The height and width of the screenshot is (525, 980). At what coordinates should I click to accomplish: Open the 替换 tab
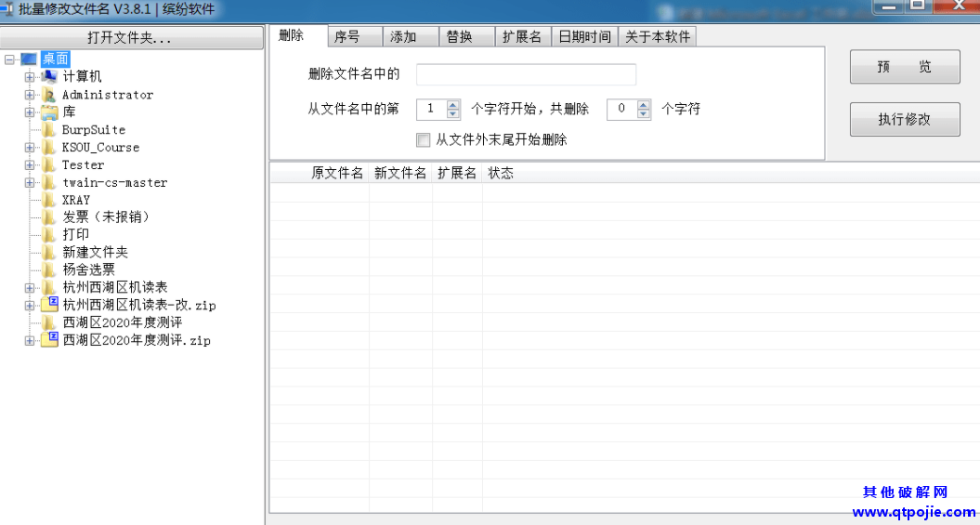[x=467, y=37]
